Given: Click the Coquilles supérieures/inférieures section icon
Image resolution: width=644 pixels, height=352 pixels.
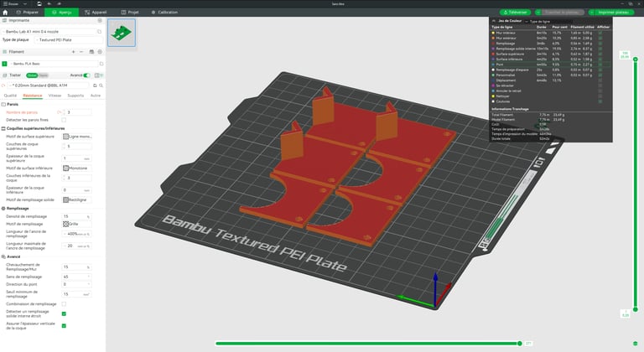Looking at the screenshot, I should (x=3, y=128).
